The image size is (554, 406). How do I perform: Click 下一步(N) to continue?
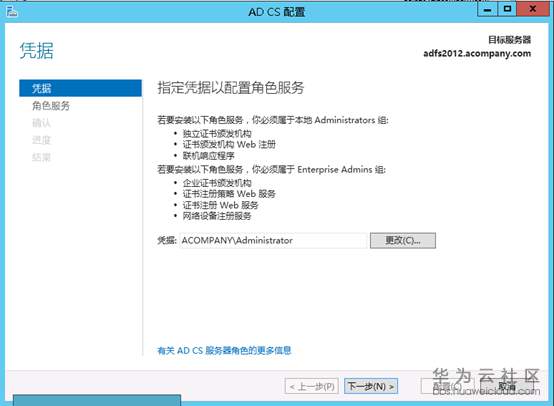click(371, 386)
